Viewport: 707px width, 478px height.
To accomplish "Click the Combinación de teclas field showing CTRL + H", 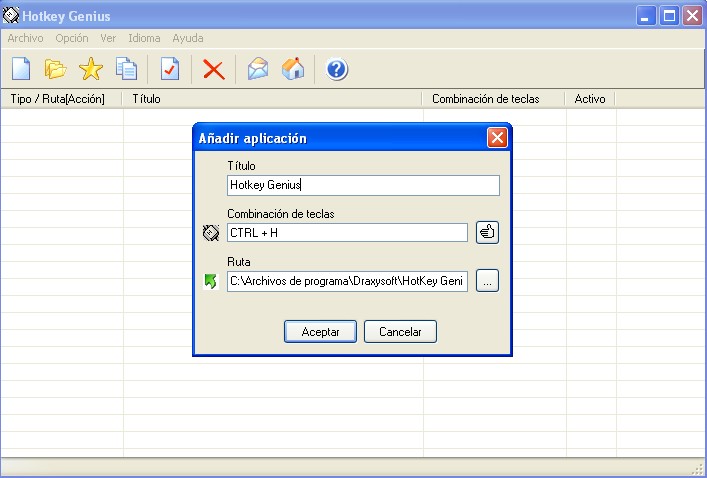I will (347, 233).
